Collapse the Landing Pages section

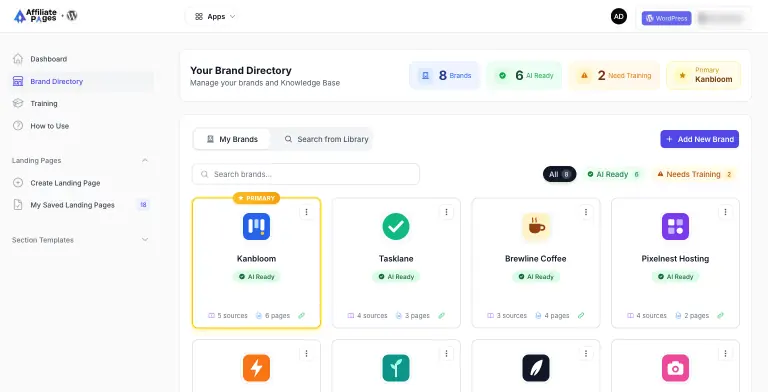pos(144,160)
